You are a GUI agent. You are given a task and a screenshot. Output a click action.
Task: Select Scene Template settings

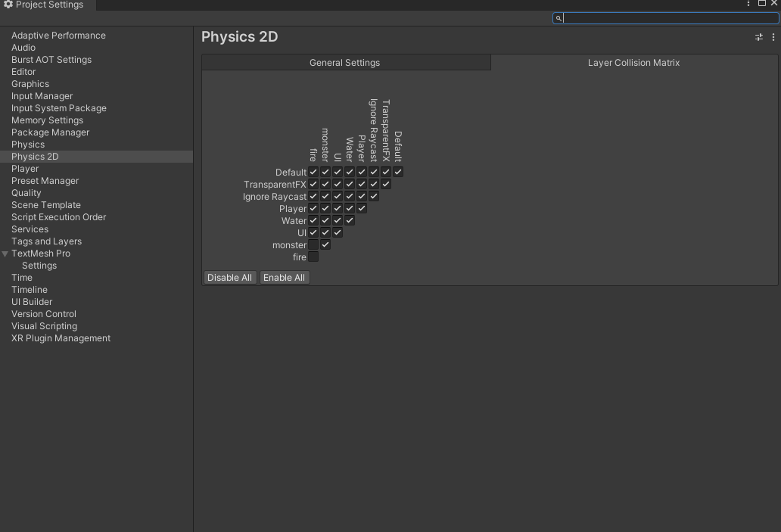(x=46, y=205)
